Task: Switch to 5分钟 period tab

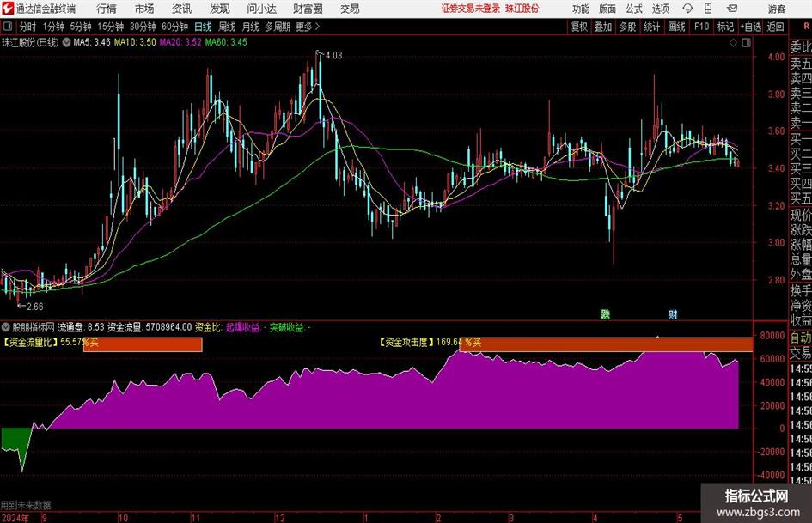Action: tap(81, 27)
